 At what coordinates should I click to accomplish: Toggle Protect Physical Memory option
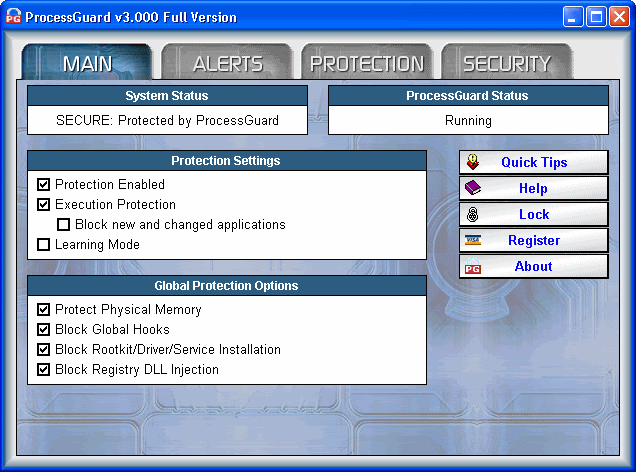coord(43,309)
